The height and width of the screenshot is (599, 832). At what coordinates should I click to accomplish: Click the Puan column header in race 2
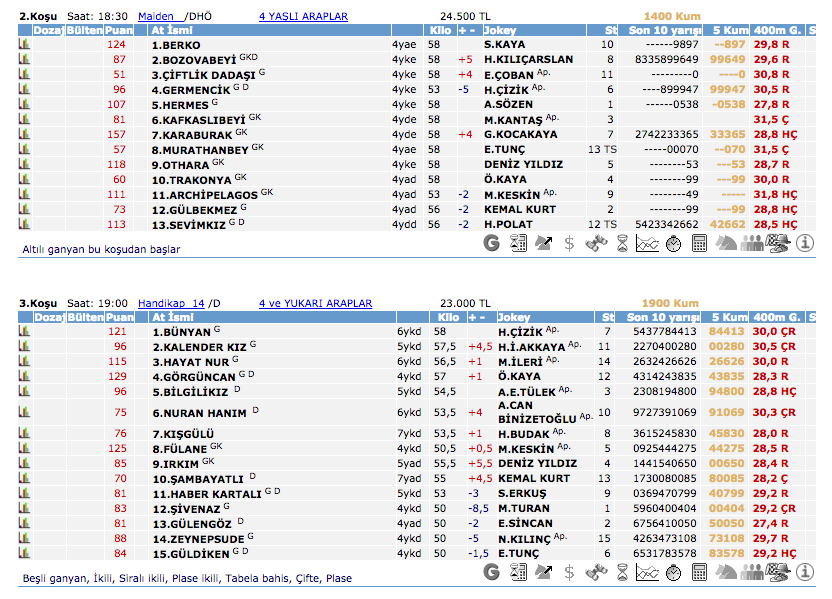click(119, 31)
